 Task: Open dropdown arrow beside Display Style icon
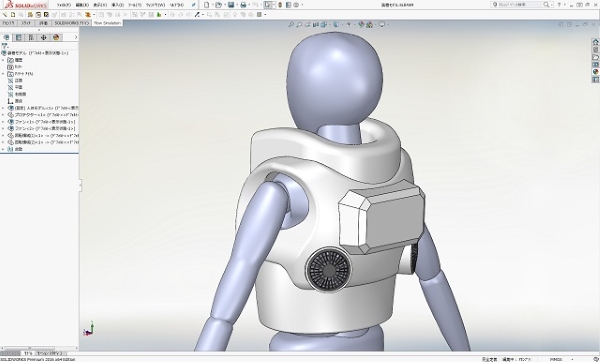(341, 24)
